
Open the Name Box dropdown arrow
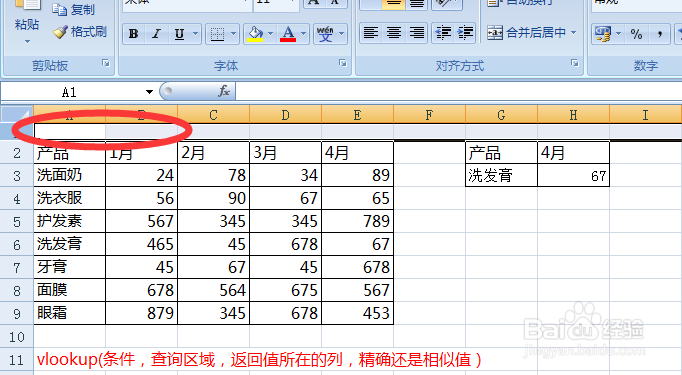point(149,92)
